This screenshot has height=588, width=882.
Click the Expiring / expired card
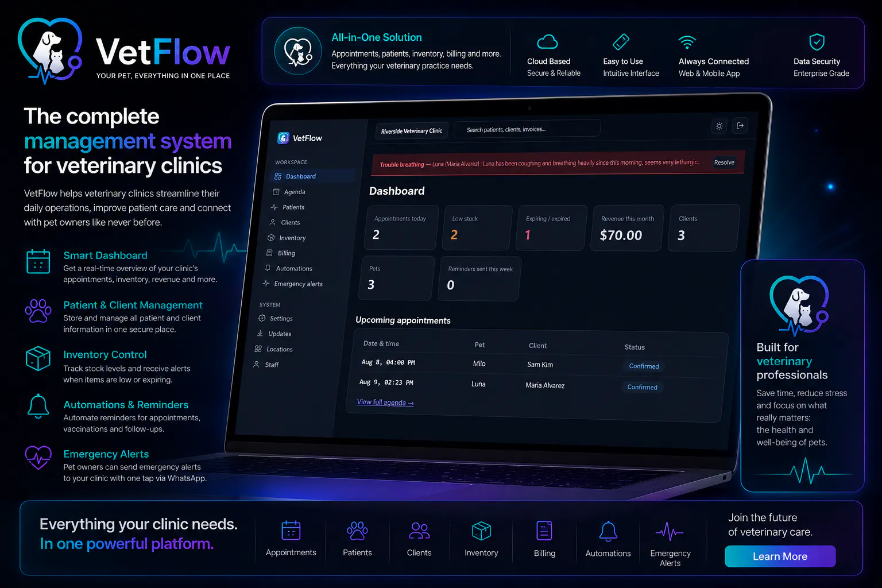pos(552,228)
